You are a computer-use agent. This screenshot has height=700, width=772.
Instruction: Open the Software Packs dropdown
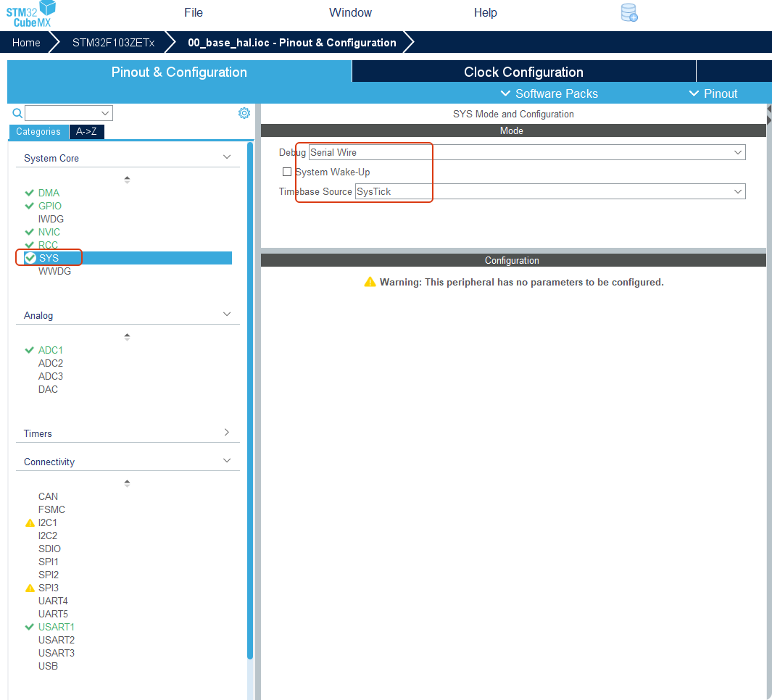549,93
